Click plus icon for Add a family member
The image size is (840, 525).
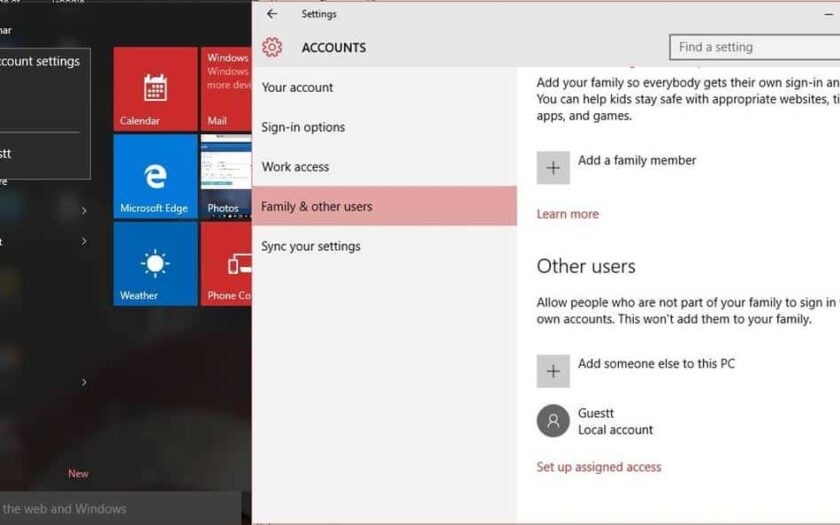coord(553,168)
